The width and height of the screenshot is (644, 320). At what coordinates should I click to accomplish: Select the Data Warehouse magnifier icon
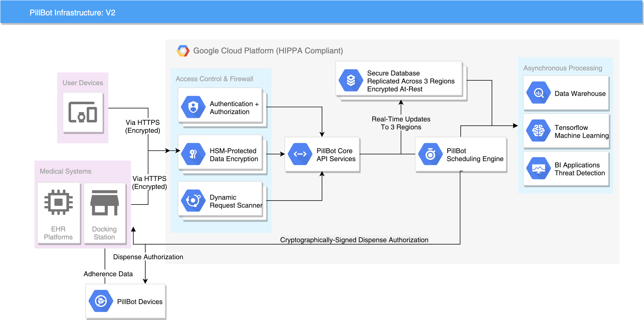click(538, 93)
